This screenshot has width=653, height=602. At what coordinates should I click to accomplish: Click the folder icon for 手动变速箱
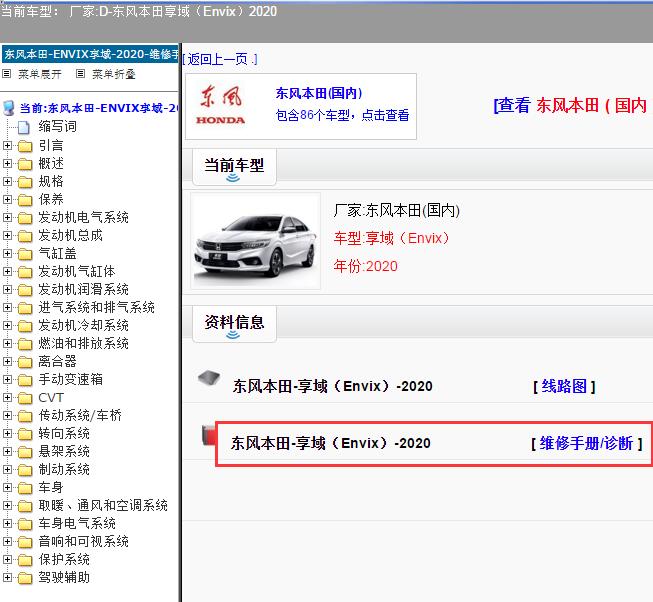25,380
